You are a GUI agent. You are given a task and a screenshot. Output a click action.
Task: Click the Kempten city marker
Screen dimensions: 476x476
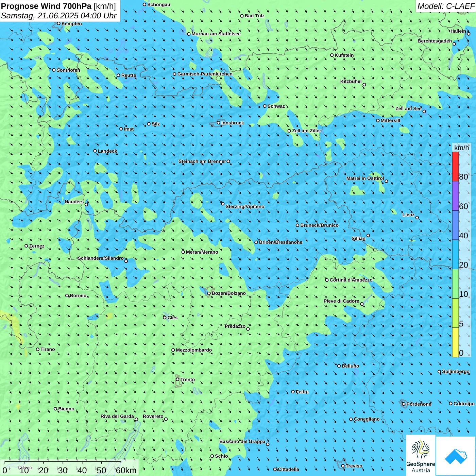pos(58,23)
